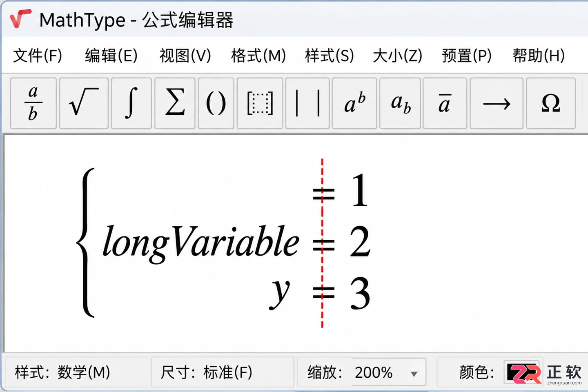Insert superscript template a^b
The height and width of the screenshot is (392, 588).
point(354,103)
